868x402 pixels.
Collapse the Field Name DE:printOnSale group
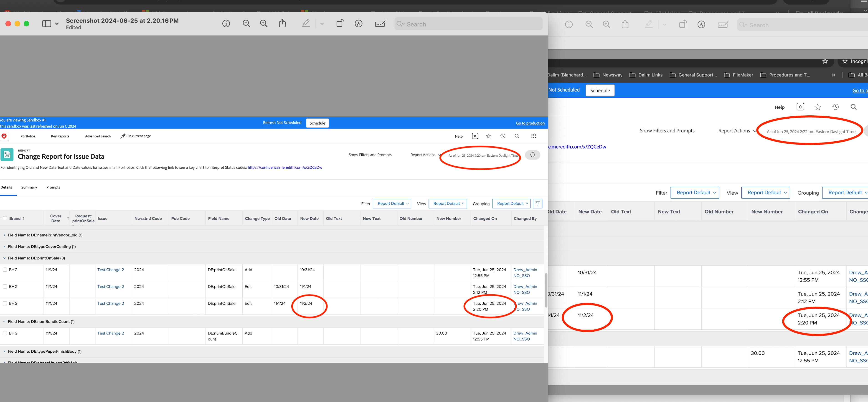(4, 258)
